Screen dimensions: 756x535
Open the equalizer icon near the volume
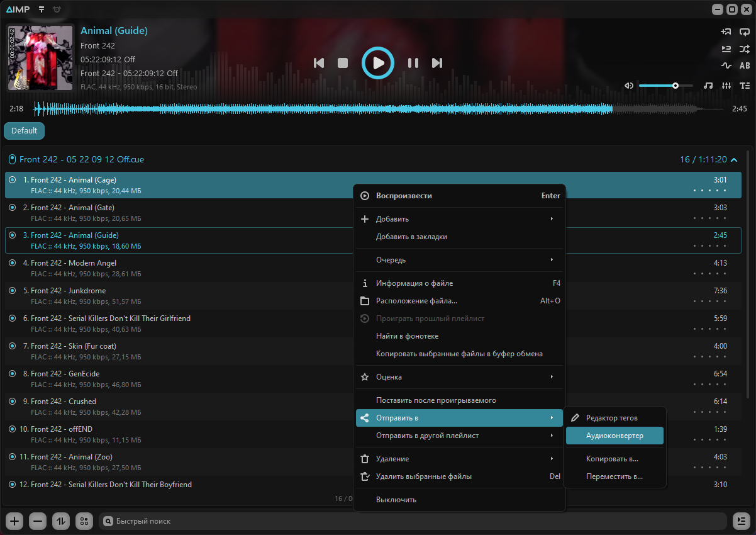tap(726, 86)
